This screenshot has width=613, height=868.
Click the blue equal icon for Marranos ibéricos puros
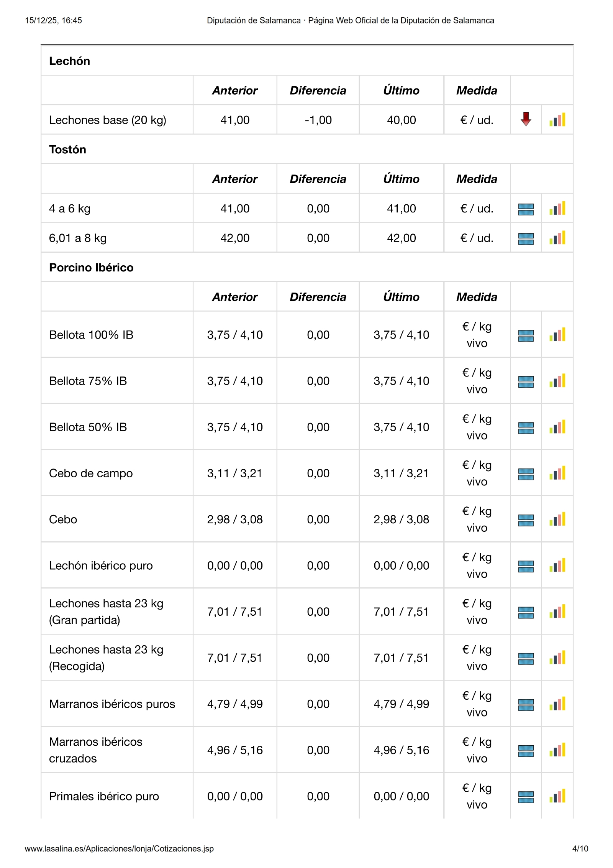pyautogui.click(x=526, y=705)
